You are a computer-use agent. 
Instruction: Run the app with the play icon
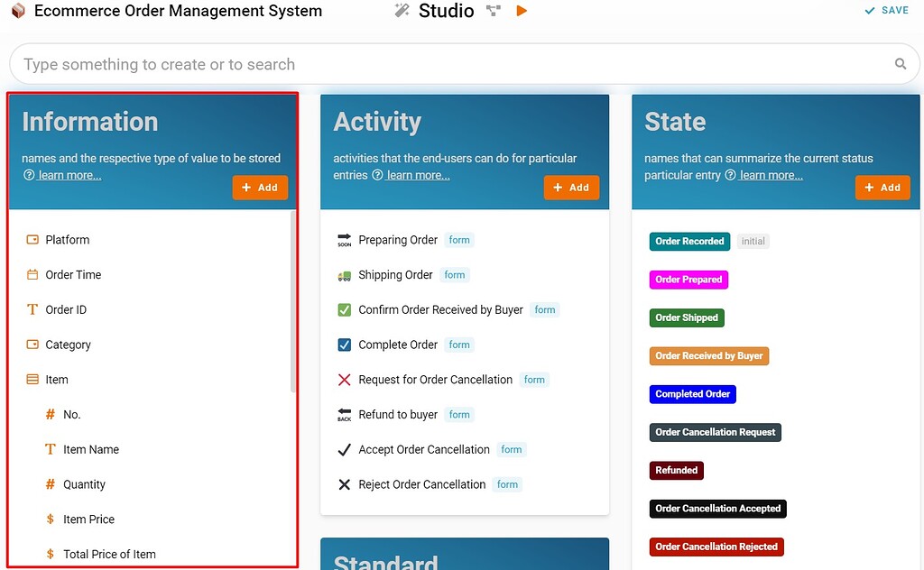(522, 11)
